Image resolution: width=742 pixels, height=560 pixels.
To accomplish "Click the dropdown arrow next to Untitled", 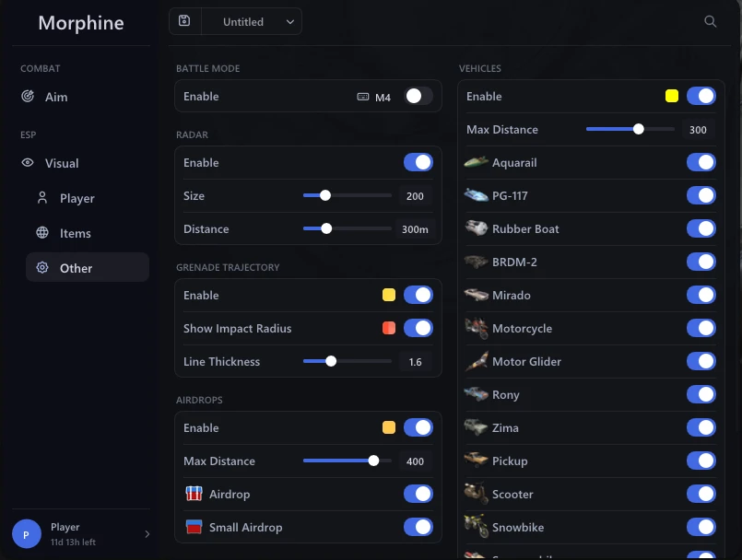I will (x=290, y=22).
